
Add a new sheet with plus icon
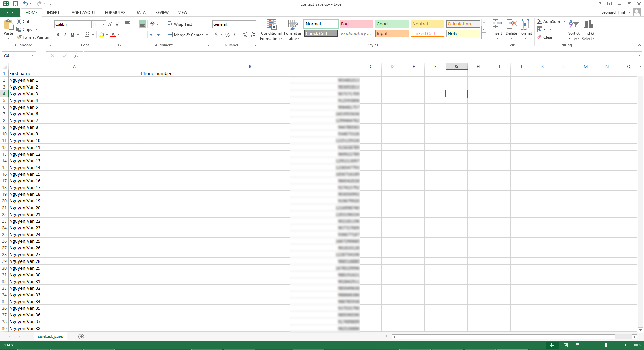81,337
